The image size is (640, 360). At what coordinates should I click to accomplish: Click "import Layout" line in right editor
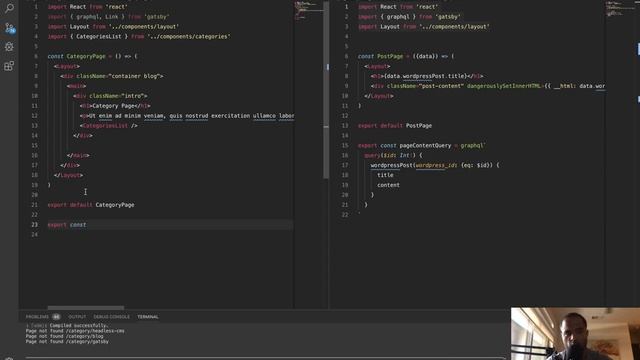(x=424, y=27)
